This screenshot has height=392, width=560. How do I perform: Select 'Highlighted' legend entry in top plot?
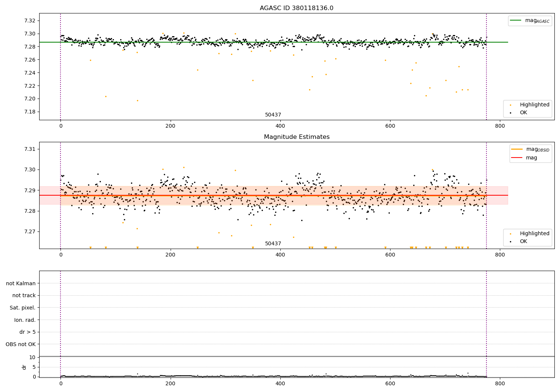(535, 105)
